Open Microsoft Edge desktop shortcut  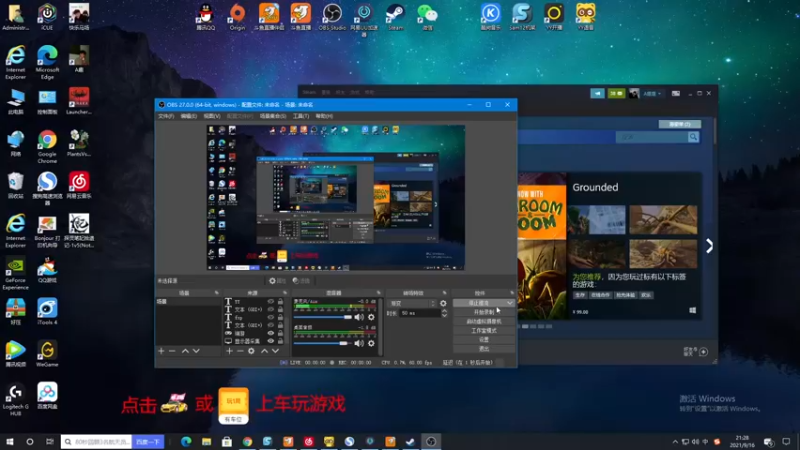tap(47, 62)
